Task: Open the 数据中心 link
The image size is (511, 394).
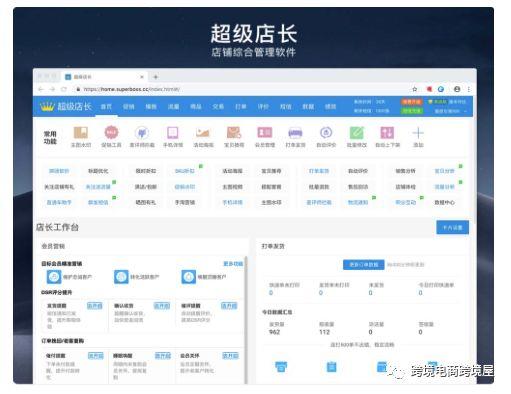Action: point(444,202)
